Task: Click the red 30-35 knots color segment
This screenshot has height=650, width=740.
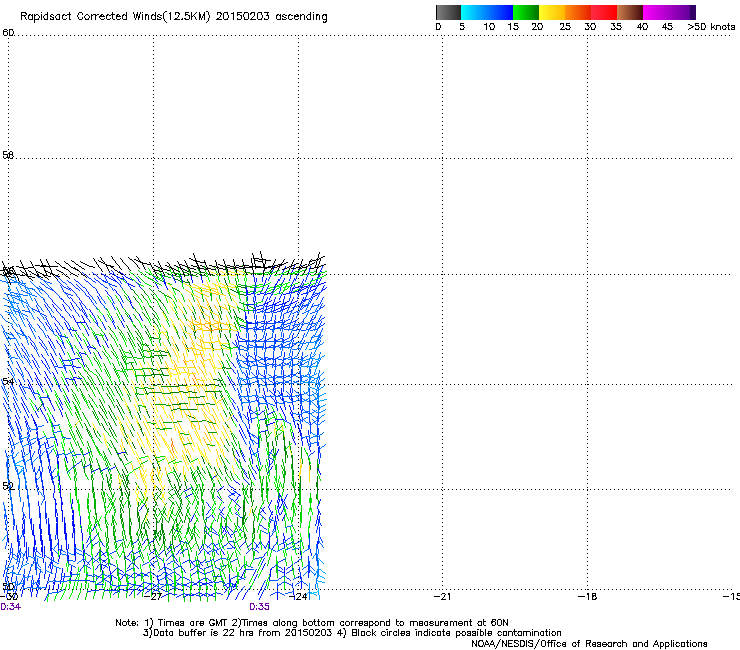Action: coord(604,12)
